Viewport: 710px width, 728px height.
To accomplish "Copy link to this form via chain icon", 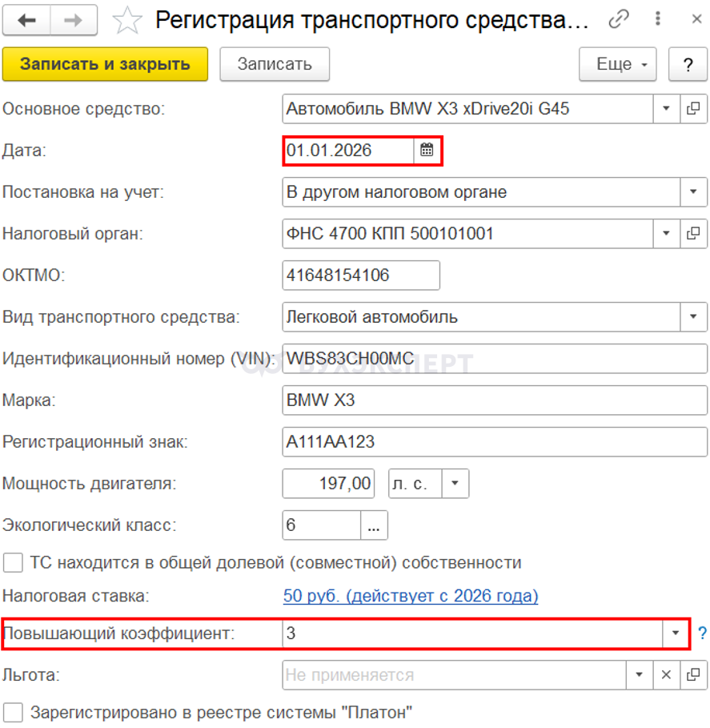I will coord(619,19).
